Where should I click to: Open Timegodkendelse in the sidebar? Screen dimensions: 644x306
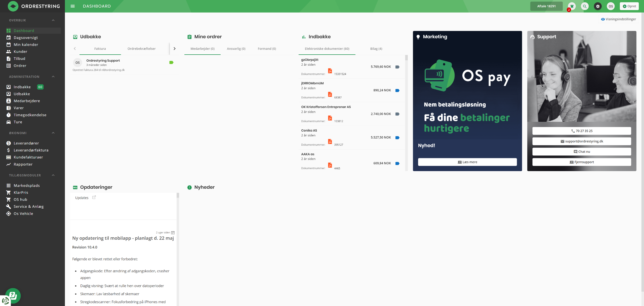coord(30,115)
